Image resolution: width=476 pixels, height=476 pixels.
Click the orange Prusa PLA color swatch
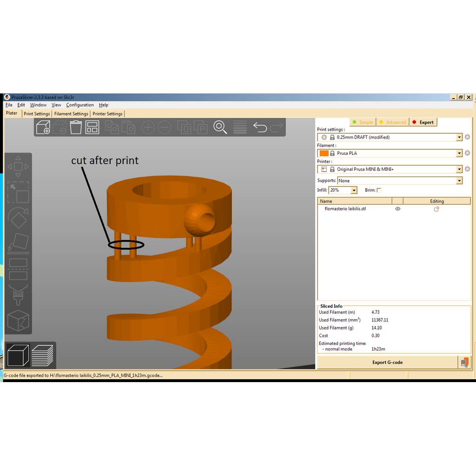324,153
